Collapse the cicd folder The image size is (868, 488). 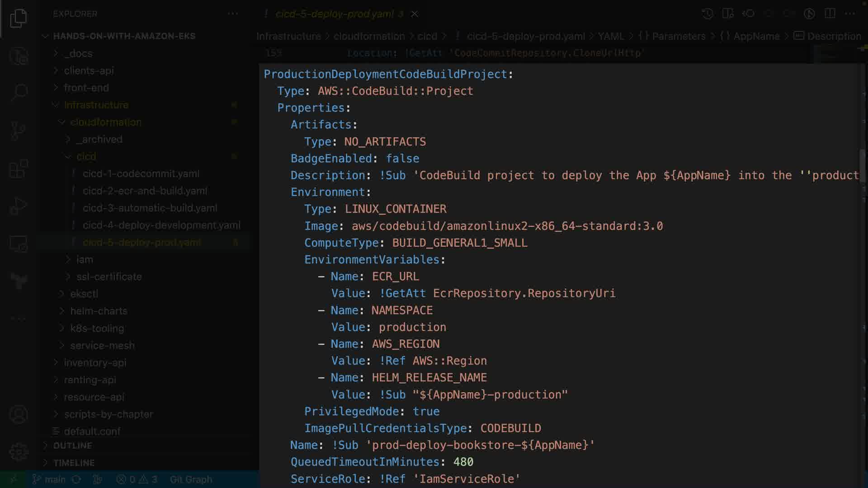tap(86, 156)
